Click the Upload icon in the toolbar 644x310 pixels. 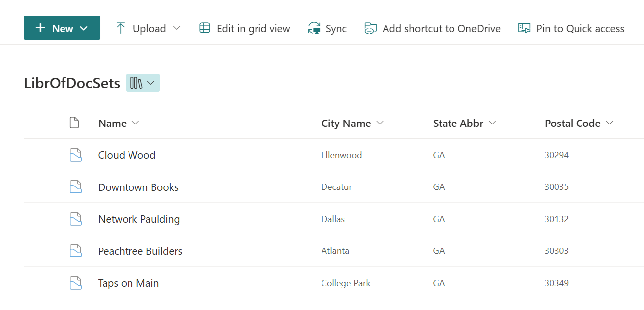click(121, 28)
